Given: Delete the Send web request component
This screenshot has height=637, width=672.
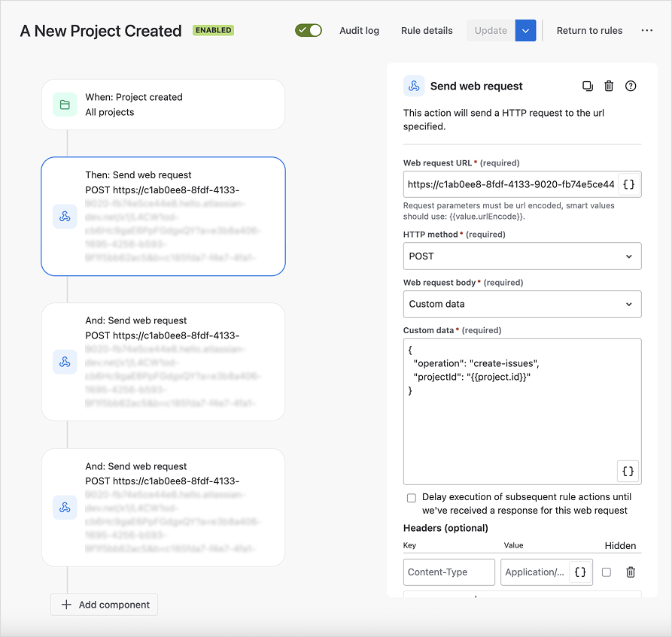Looking at the screenshot, I should coord(609,86).
